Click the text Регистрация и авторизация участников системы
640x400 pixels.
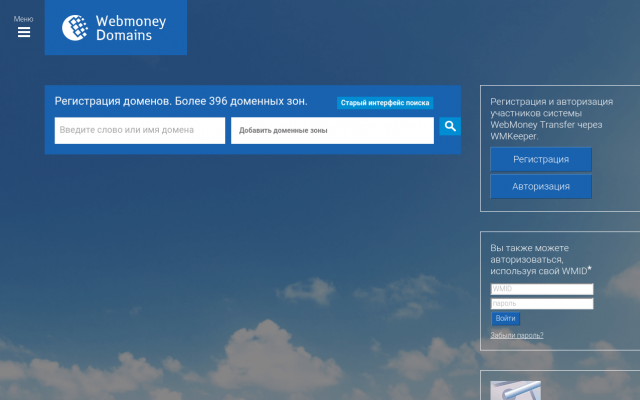coord(551,107)
